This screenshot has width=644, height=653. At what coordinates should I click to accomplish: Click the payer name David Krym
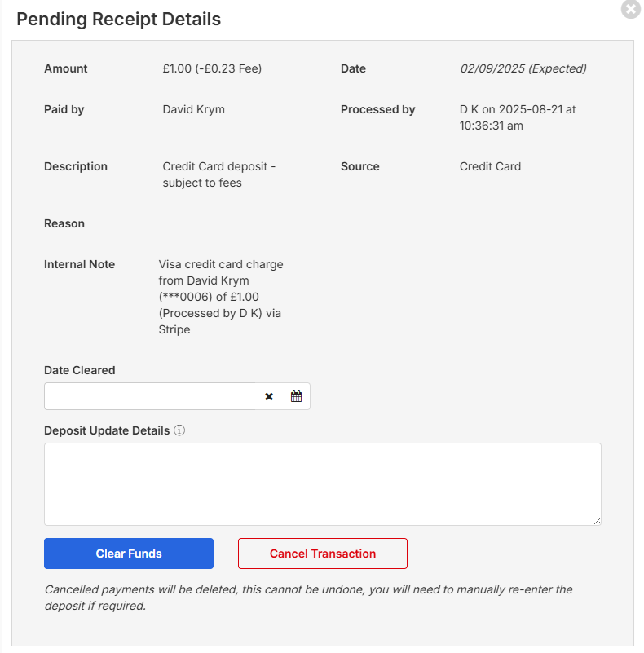[194, 109]
